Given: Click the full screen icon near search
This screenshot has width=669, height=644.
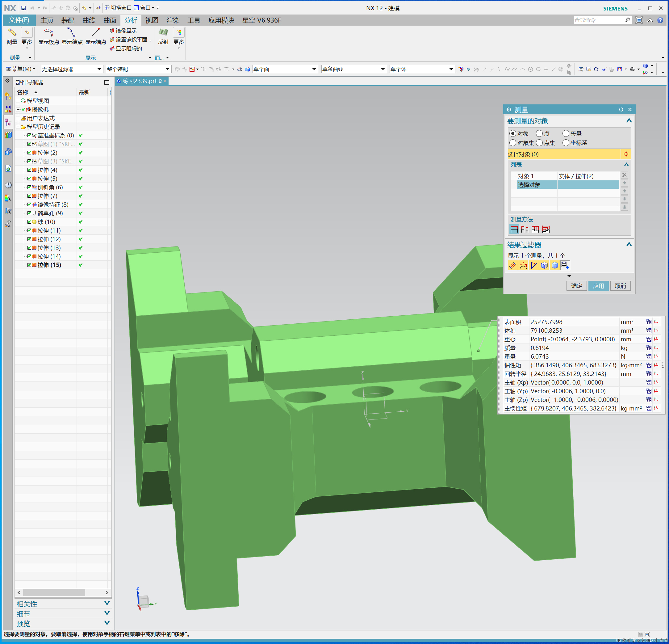Looking at the screenshot, I should [639, 20].
